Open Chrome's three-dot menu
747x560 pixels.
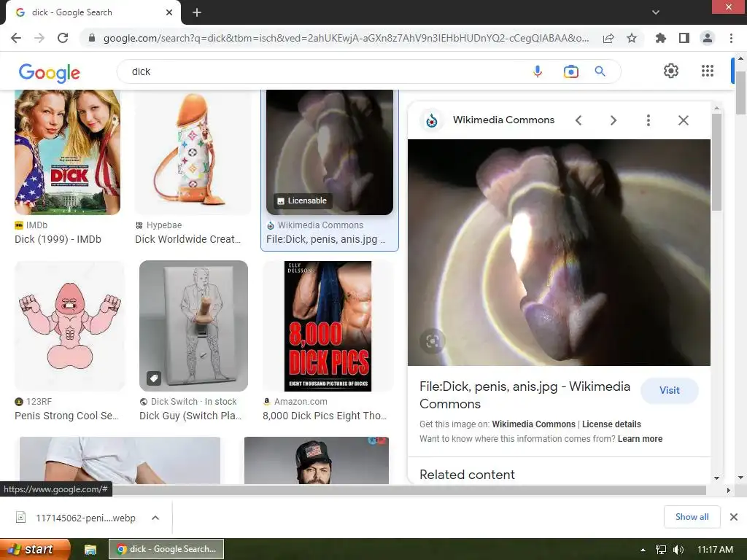tap(731, 38)
